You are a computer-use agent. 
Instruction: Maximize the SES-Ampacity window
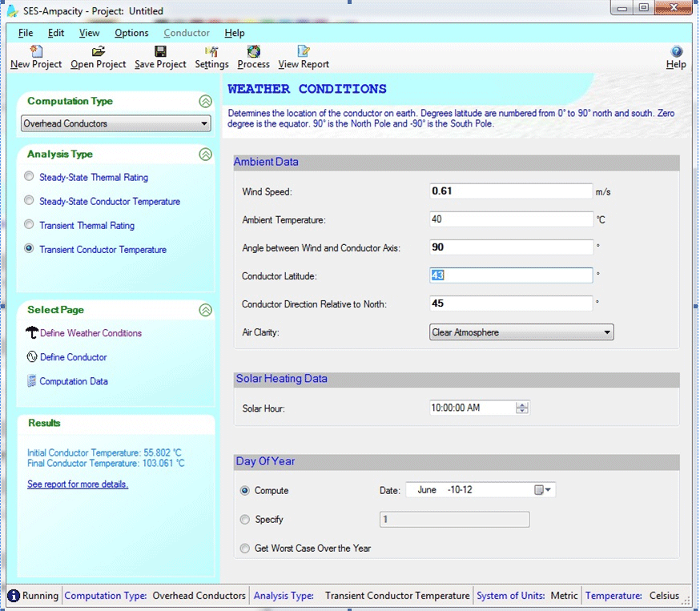(644, 8)
